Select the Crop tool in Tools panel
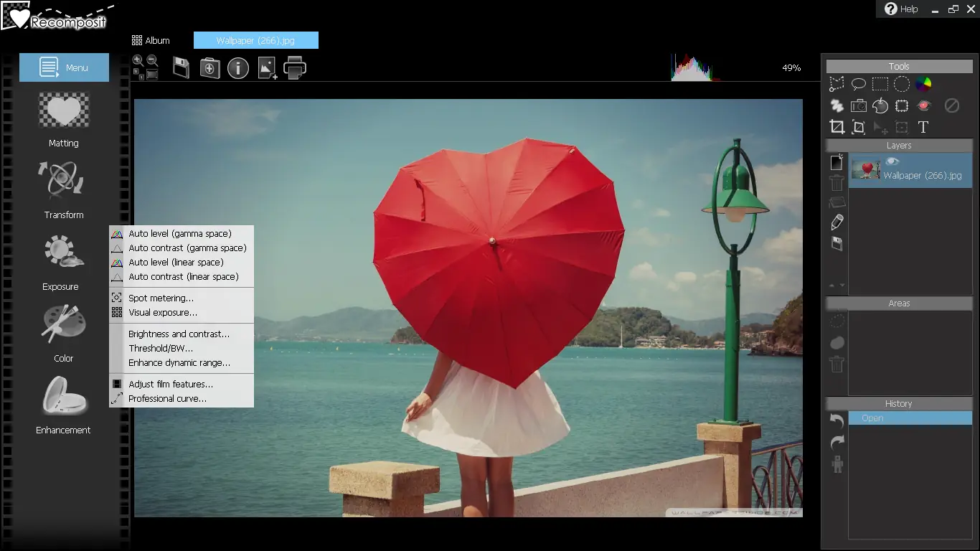Viewport: 980px width, 551px height. click(x=837, y=127)
